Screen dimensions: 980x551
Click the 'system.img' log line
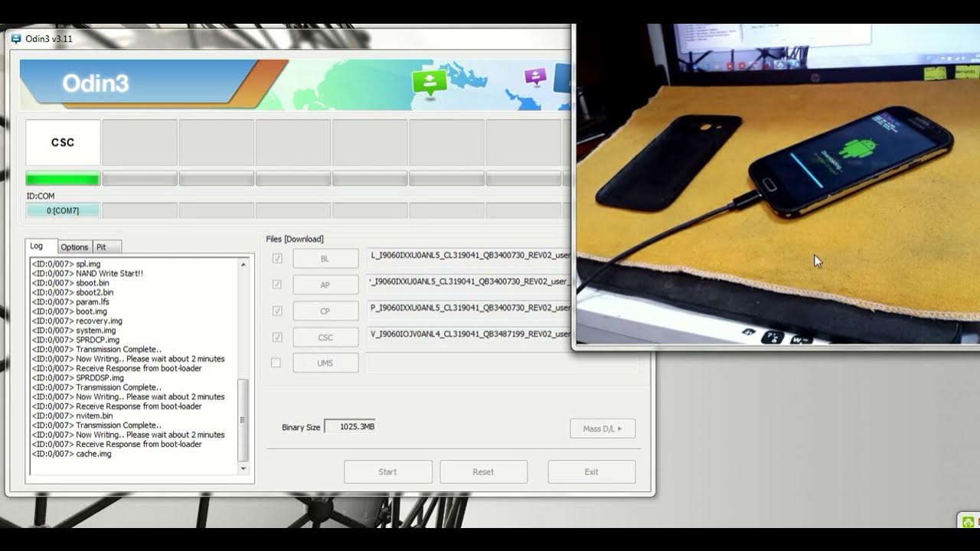(x=73, y=331)
